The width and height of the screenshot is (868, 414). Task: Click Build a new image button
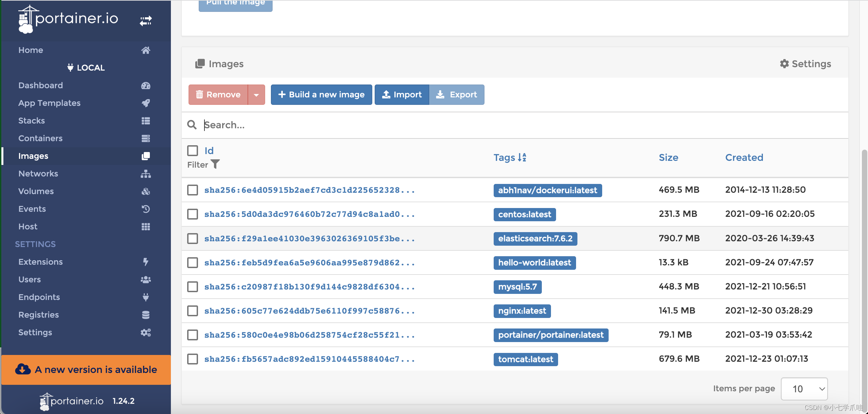point(321,94)
